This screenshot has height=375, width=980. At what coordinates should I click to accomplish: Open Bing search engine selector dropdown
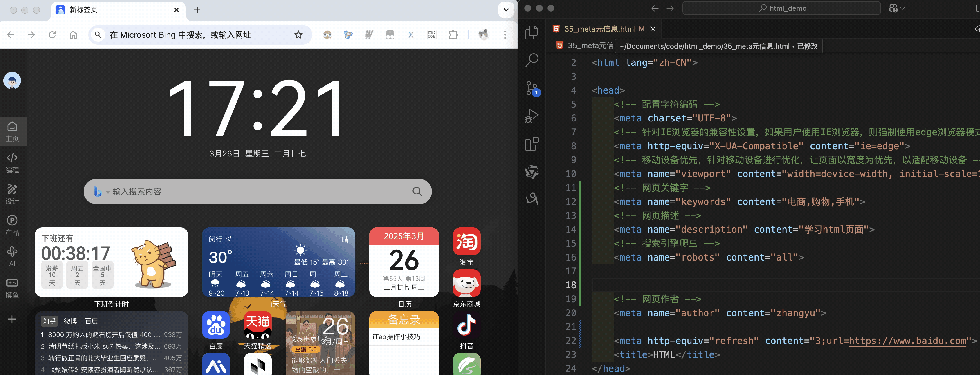click(100, 192)
